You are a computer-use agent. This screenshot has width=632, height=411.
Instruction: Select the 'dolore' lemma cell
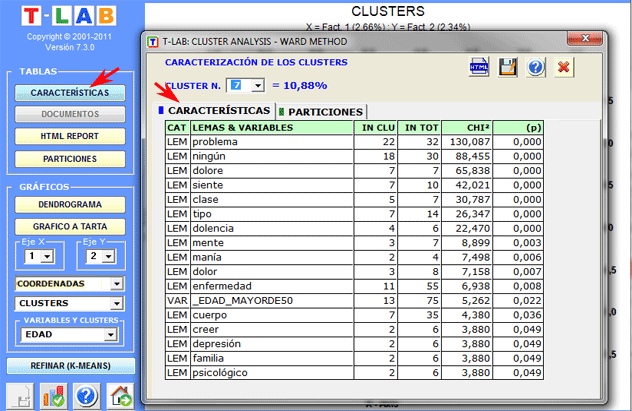pyautogui.click(x=272, y=171)
